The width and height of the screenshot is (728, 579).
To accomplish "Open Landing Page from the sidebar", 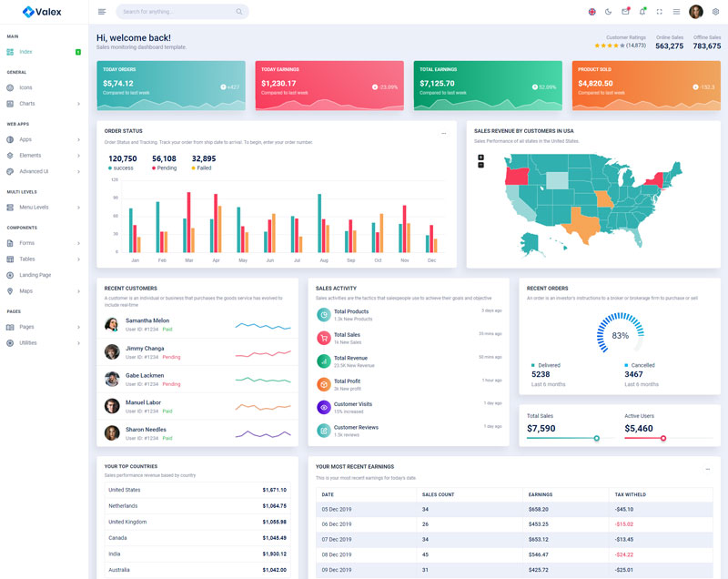I will tap(35, 275).
